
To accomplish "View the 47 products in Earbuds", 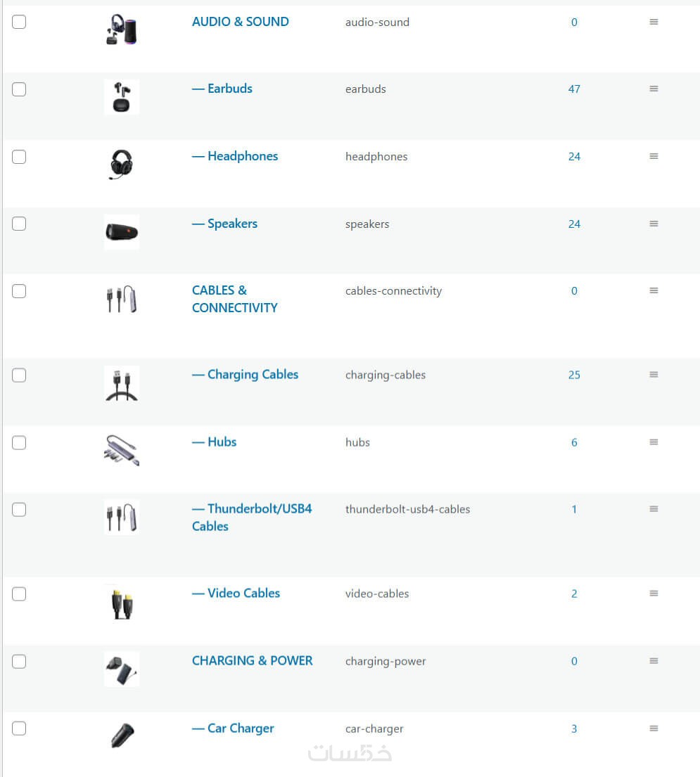I will tap(574, 89).
